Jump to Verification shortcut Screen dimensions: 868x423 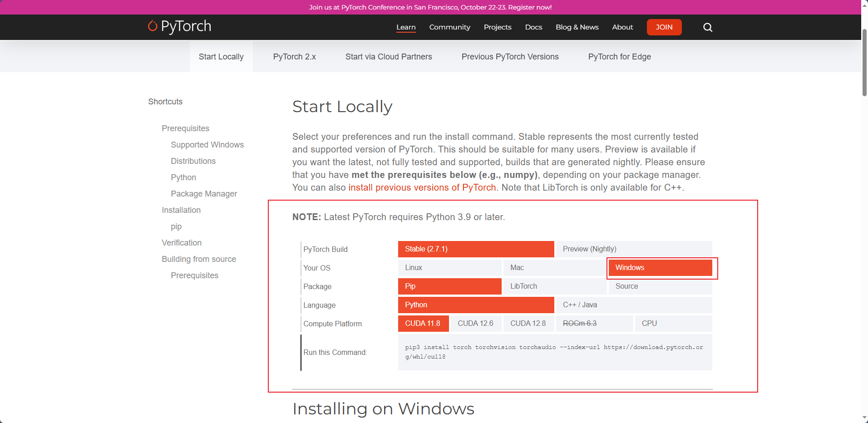pos(182,243)
